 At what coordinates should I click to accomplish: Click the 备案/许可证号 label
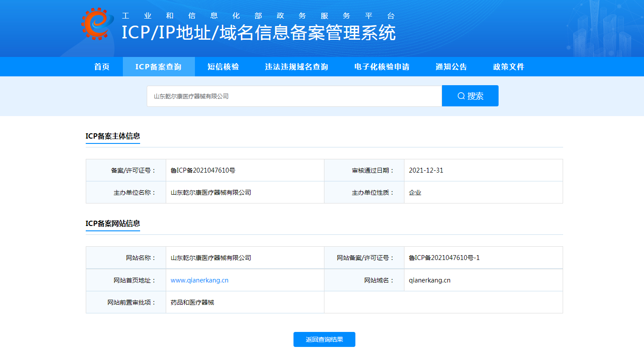click(x=133, y=170)
